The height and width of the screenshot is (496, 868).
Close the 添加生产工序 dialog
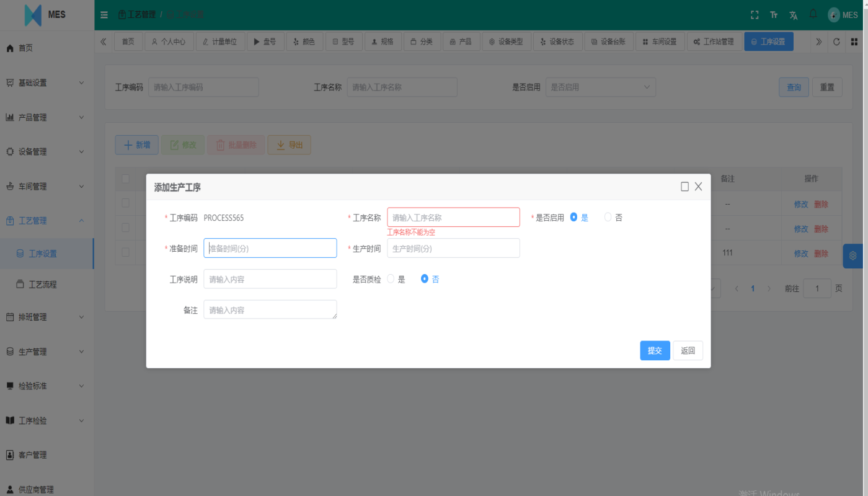point(698,187)
